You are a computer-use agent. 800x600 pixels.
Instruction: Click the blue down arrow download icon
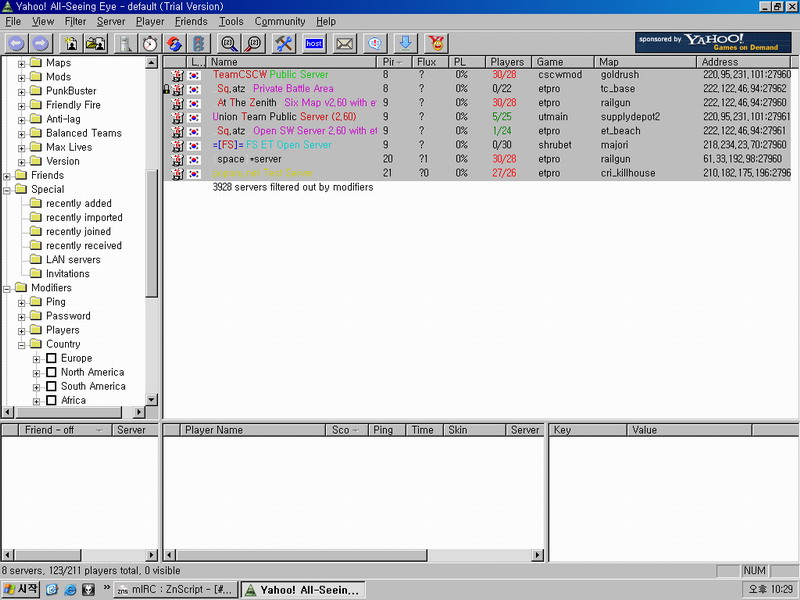[405, 43]
